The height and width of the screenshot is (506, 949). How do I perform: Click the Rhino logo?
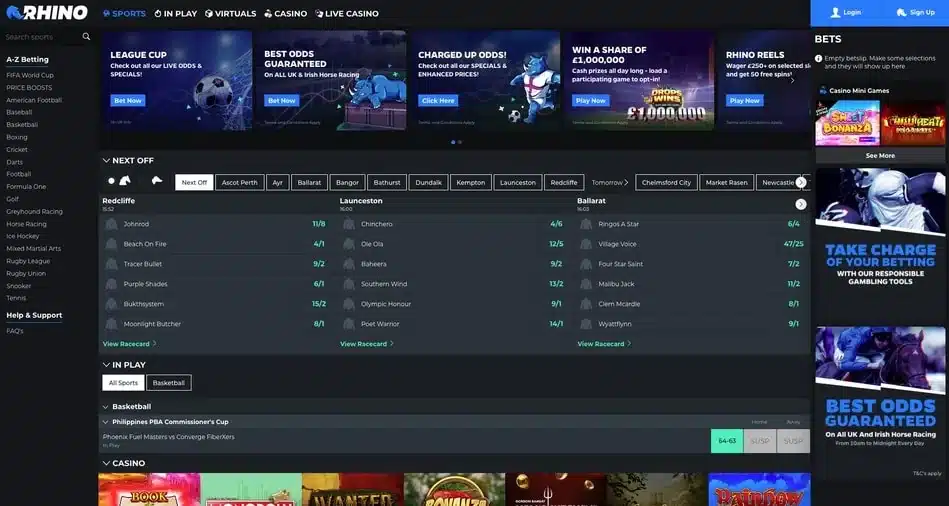pos(47,12)
